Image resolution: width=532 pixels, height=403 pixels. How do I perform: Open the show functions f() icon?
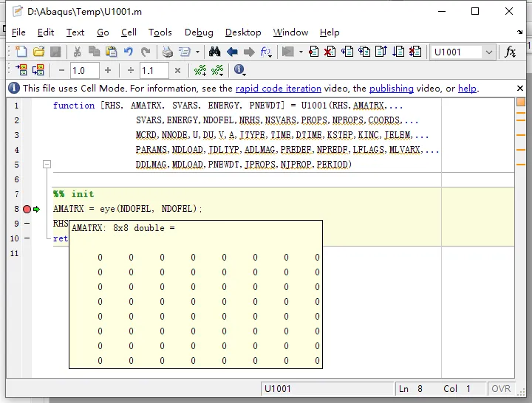point(266,52)
